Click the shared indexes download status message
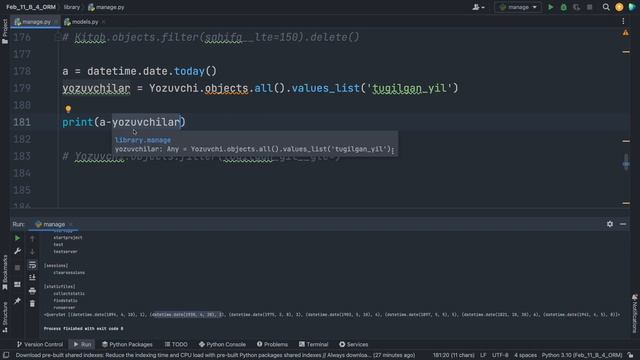Image resolution: width=640 pixels, height=360 pixels. (215, 355)
